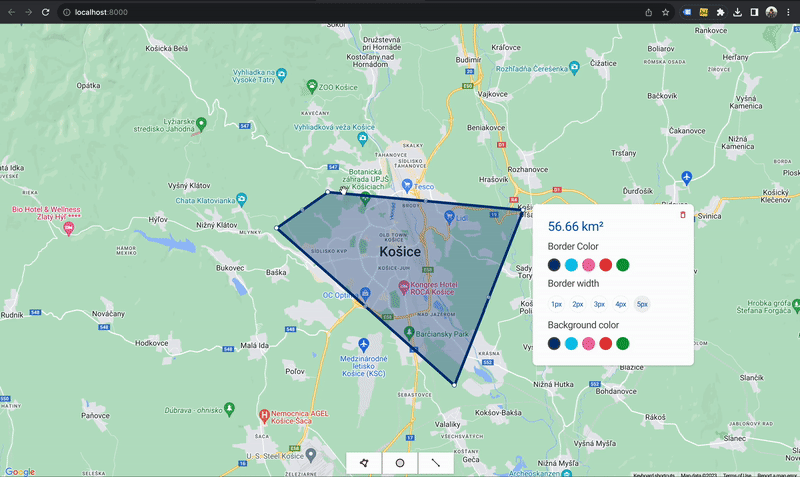Viewport: 800px width, 477px height.
Task: Select the circle drawing tool
Action: [x=400, y=463]
